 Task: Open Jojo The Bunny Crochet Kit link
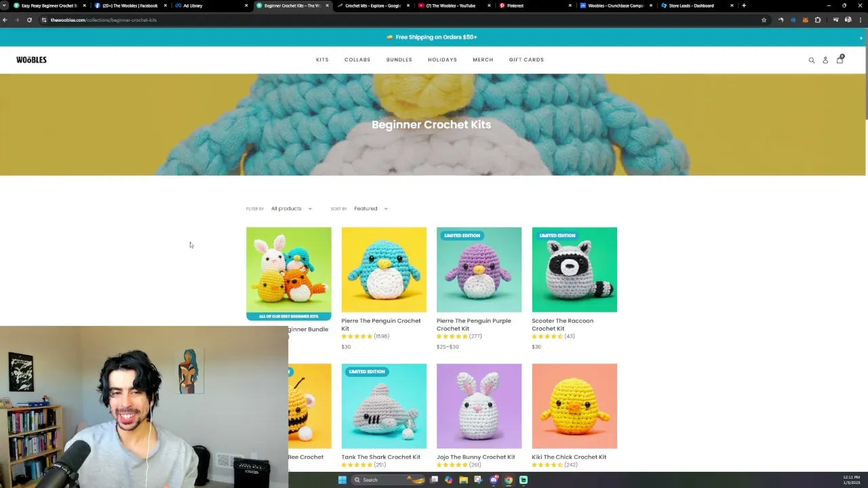pos(476,457)
